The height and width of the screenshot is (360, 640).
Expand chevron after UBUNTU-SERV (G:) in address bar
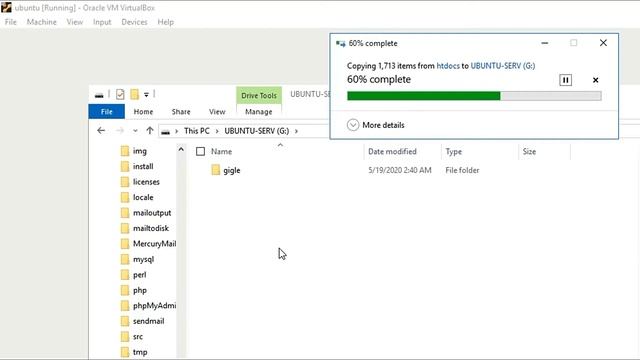pos(296,131)
